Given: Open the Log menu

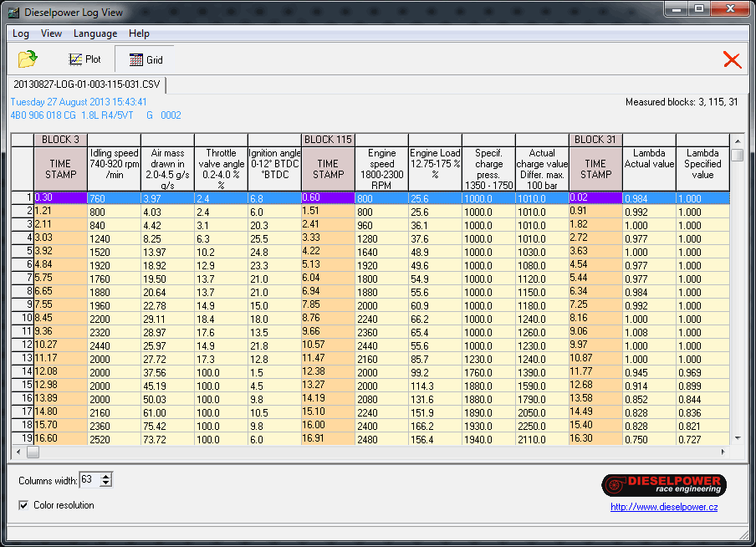Looking at the screenshot, I should [x=21, y=33].
